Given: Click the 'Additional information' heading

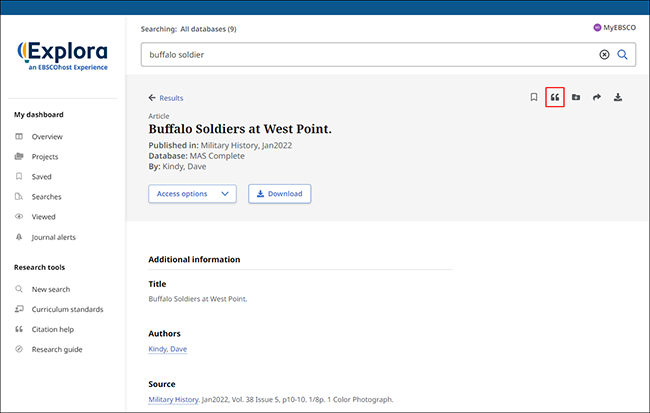Looking at the screenshot, I should pos(194,259).
